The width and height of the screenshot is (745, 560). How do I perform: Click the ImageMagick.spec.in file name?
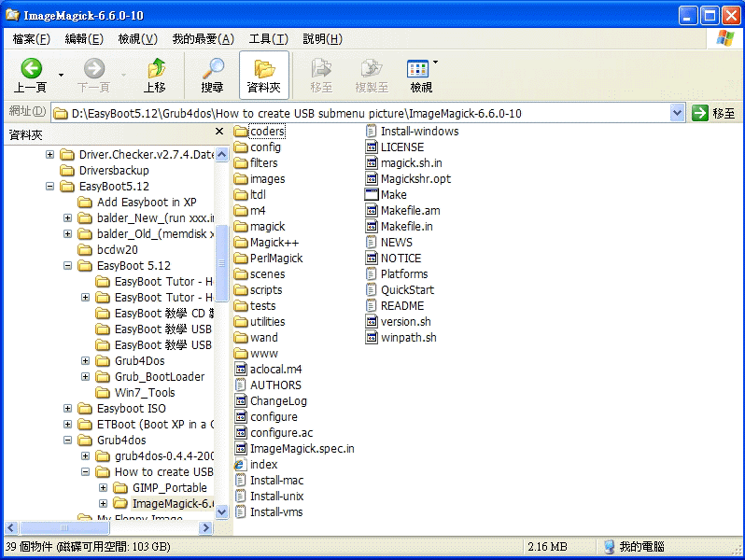click(302, 448)
